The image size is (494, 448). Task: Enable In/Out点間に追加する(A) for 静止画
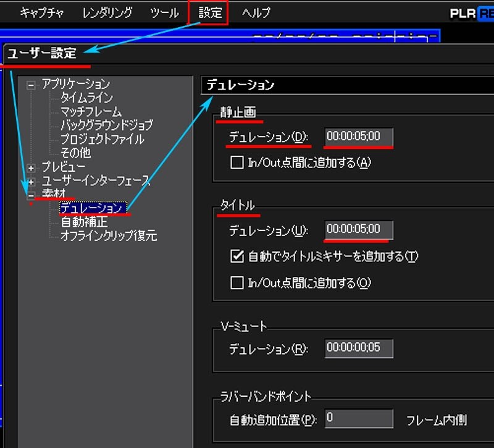pos(237,163)
